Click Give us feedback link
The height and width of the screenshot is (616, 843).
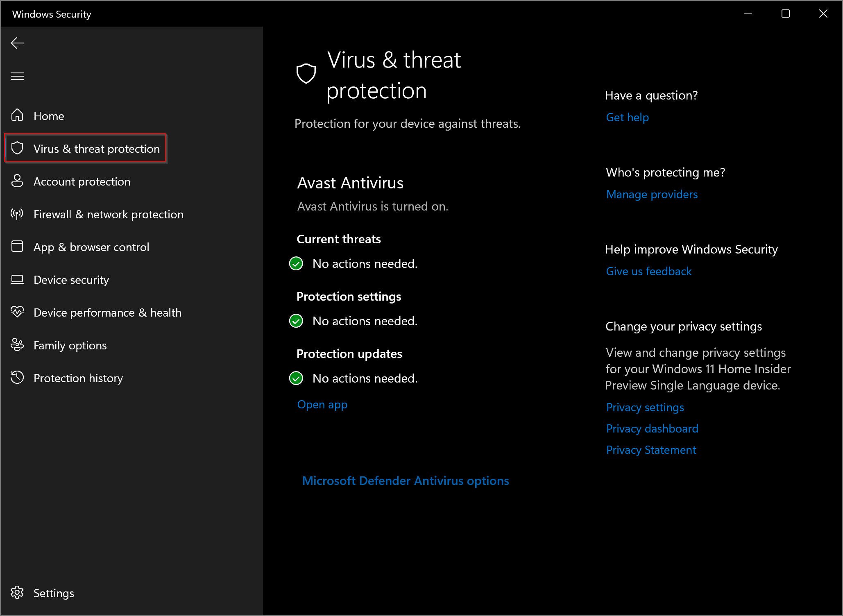[648, 272]
